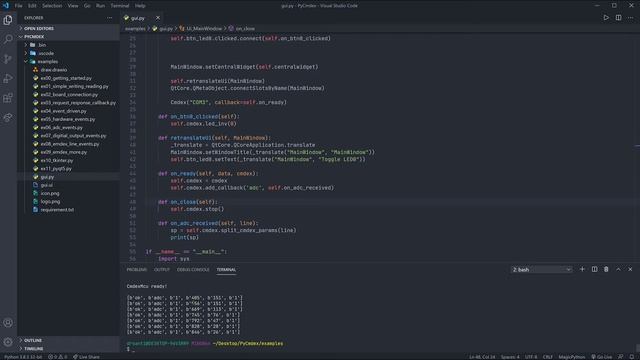Open the editor More Actions menu

point(631,18)
